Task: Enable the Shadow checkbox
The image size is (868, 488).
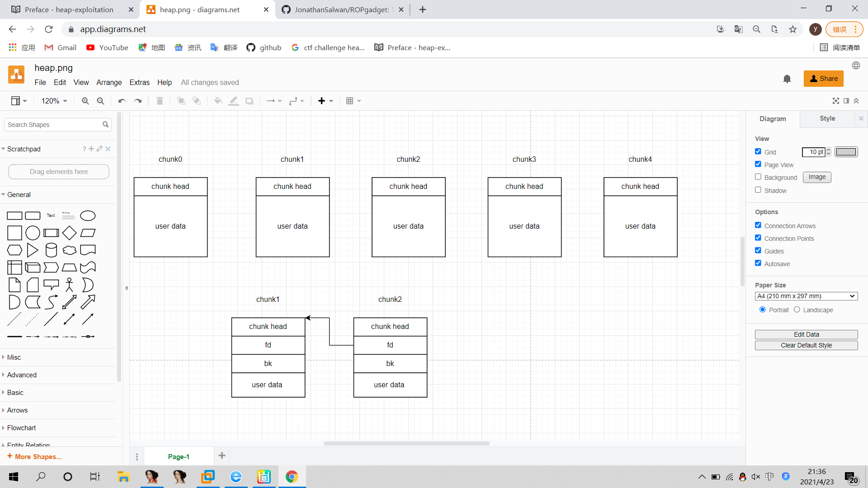Action: (x=758, y=190)
